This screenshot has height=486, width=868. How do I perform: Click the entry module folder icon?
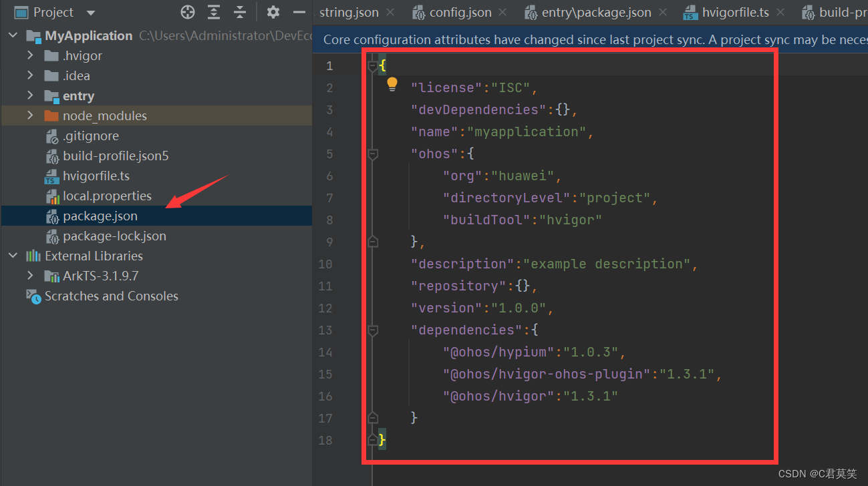(51, 95)
